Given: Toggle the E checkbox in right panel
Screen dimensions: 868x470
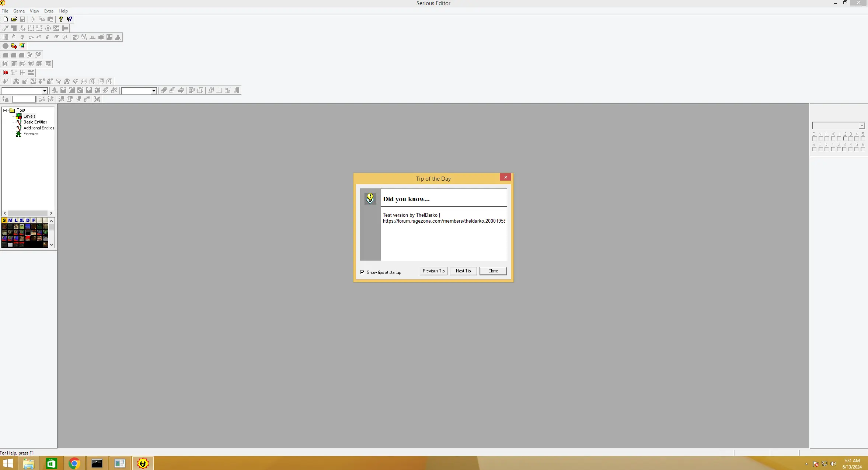Looking at the screenshot, I should (814, 139).
